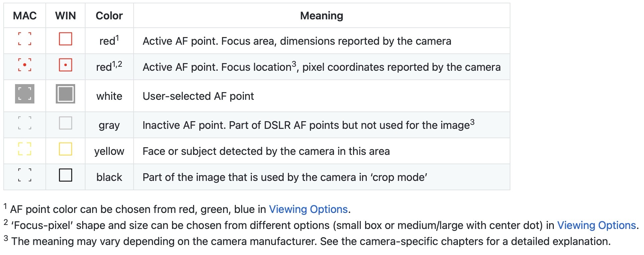Image resolution: width=644 pixels, height=255 pixels.
Task: Click the WIN column header
Action: coord(65,16)
